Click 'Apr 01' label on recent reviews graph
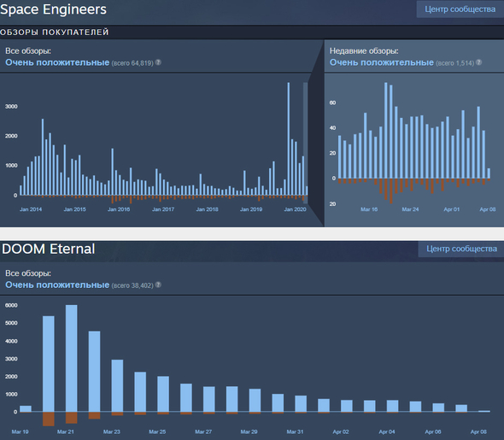 point(451,209)
